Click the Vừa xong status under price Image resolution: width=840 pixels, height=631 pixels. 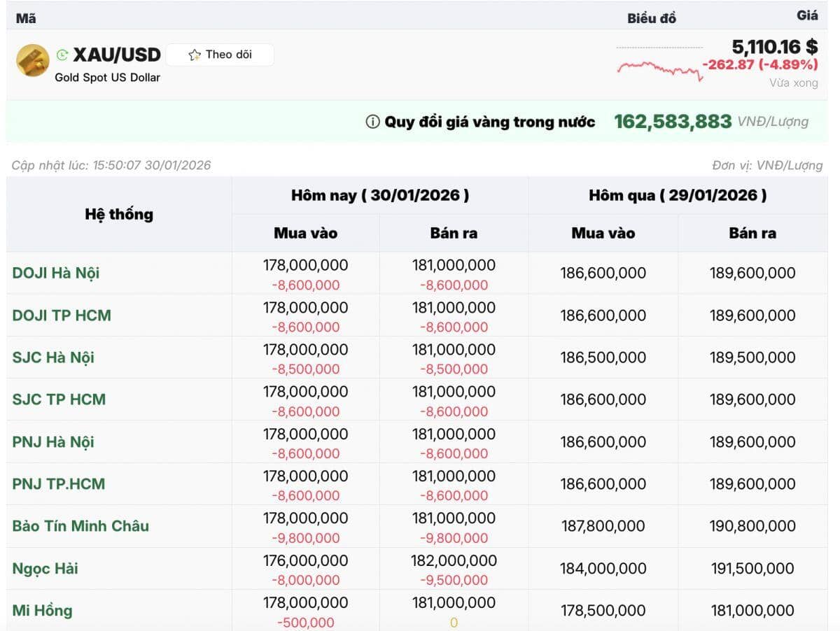793,83
